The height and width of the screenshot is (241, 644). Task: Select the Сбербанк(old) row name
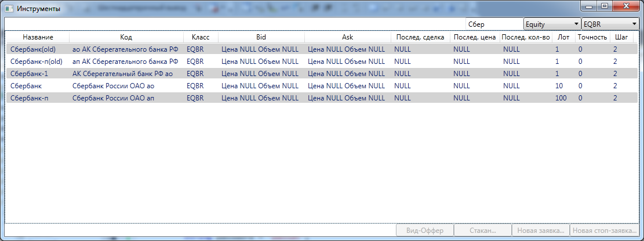tap(33, 49)
